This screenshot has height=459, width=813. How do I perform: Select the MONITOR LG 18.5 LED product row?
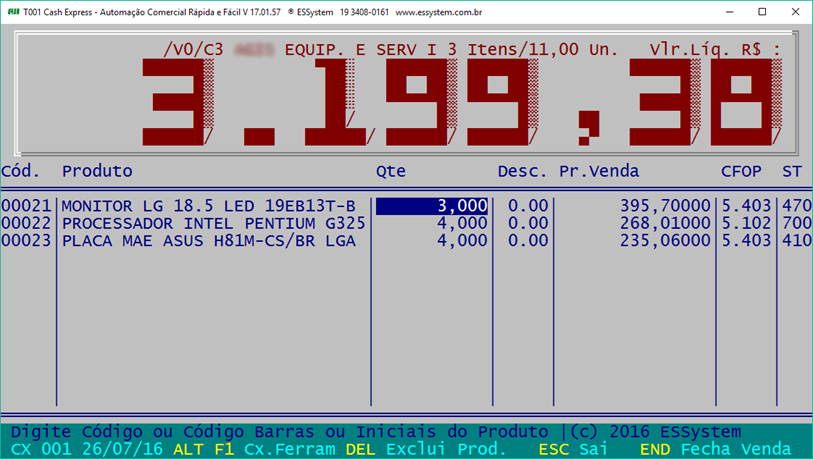click(208, 205)
